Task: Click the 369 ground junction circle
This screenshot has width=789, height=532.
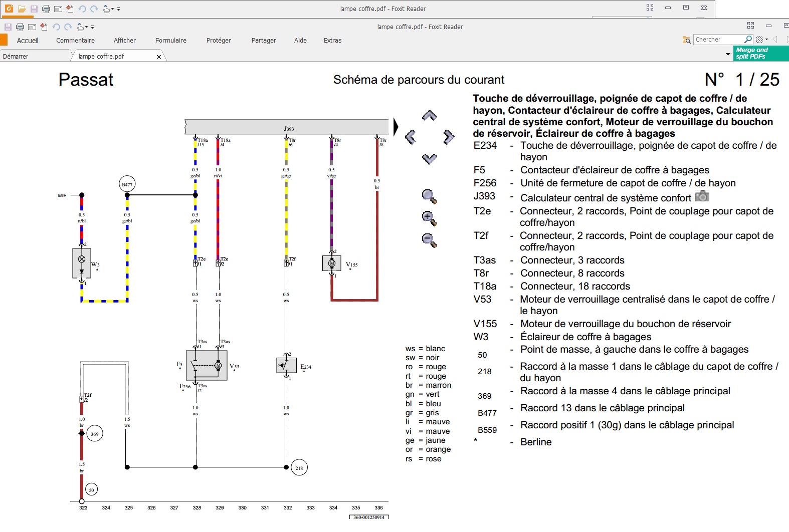Action: pos(95,434)
